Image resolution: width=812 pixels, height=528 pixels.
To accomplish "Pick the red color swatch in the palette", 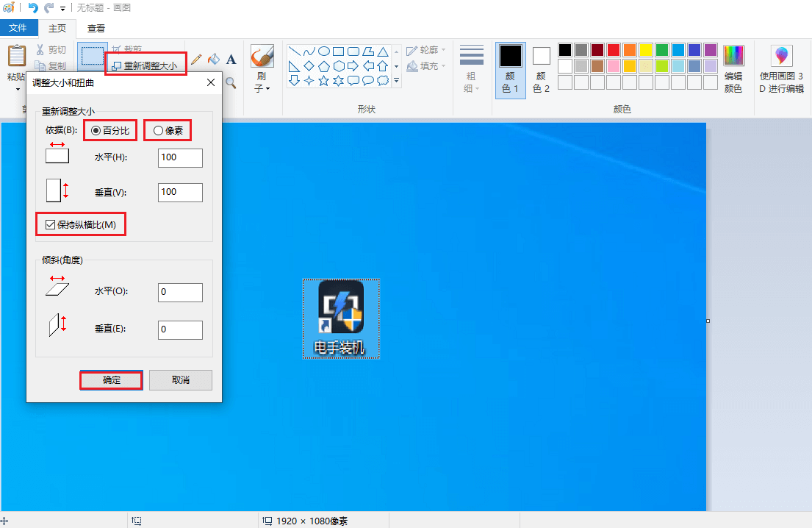I will click(614, 49).
